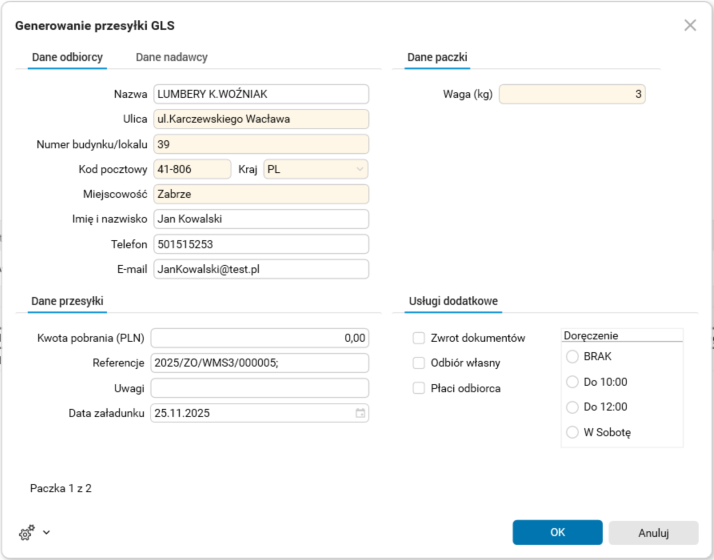Choose Do 10:00 delivery option
This screenshot has height=560, width=714.
[x=572, y=382]
